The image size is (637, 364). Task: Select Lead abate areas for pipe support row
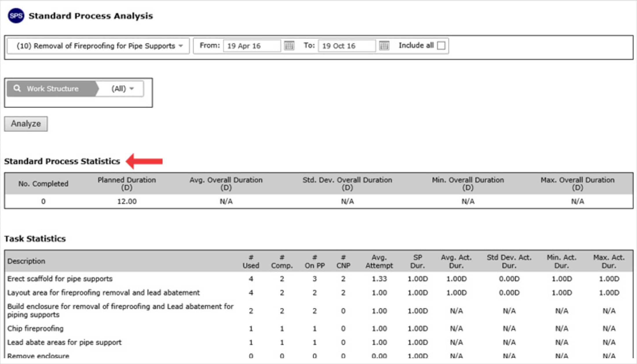pyautogui.click(x=319, y=342)
